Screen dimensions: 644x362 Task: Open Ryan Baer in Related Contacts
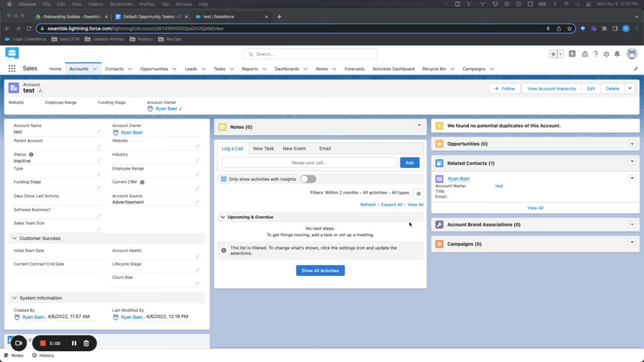click(x=459, y=178)
